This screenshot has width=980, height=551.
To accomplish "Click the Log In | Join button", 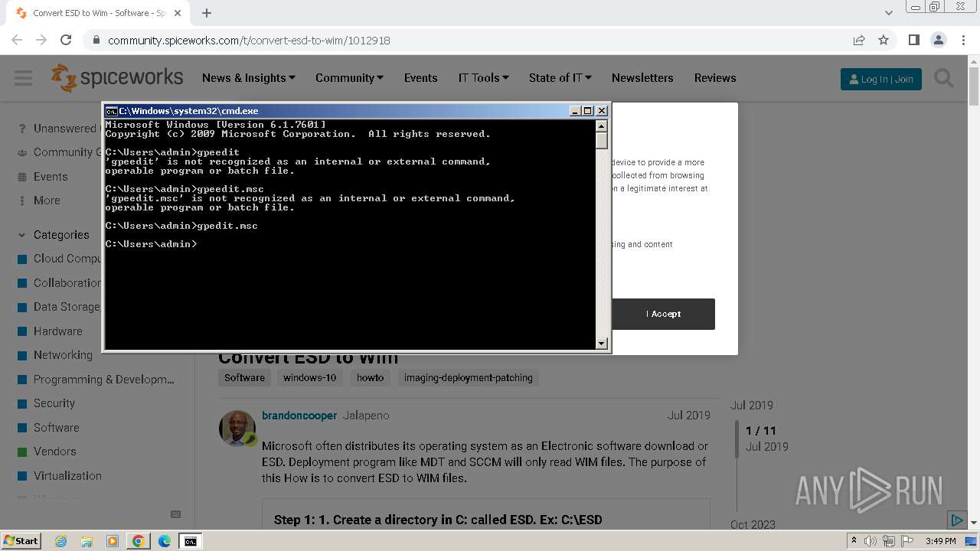I will click(881, 79).
